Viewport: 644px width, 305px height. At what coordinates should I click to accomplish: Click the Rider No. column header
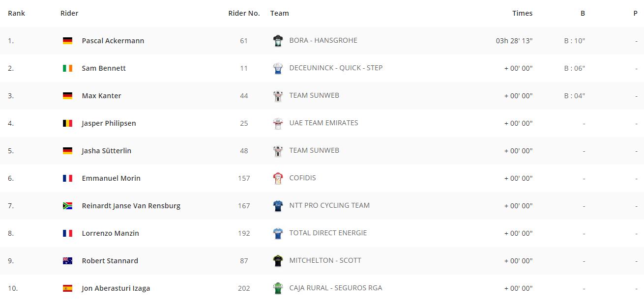pyautogui.click(x=244, y=13)
